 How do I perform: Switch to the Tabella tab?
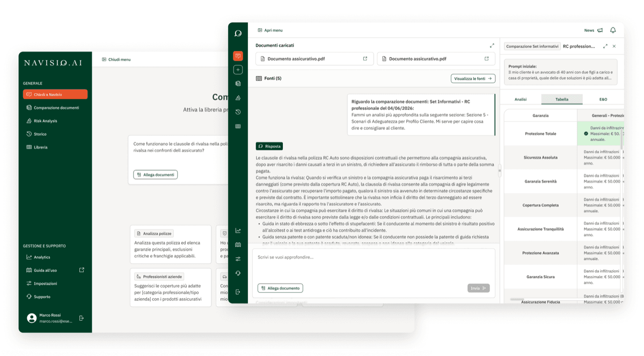tap(562, 99)
